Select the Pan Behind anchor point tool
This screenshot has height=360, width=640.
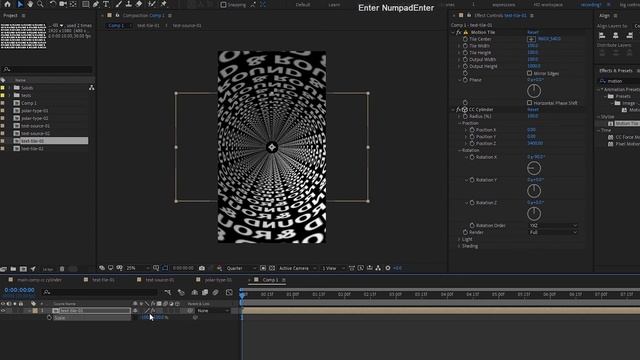click(73, 4)
